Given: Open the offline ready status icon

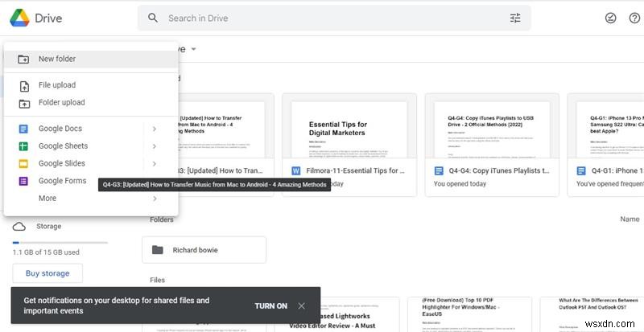Looking at the screenshot, I should click(611, 18).
